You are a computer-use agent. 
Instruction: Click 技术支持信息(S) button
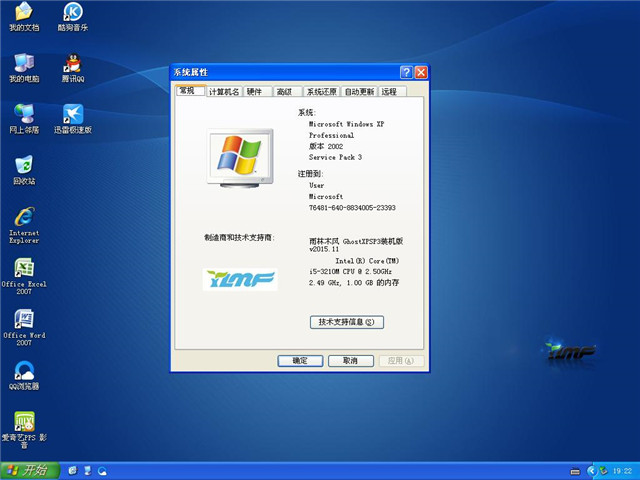tap(347, 322)
